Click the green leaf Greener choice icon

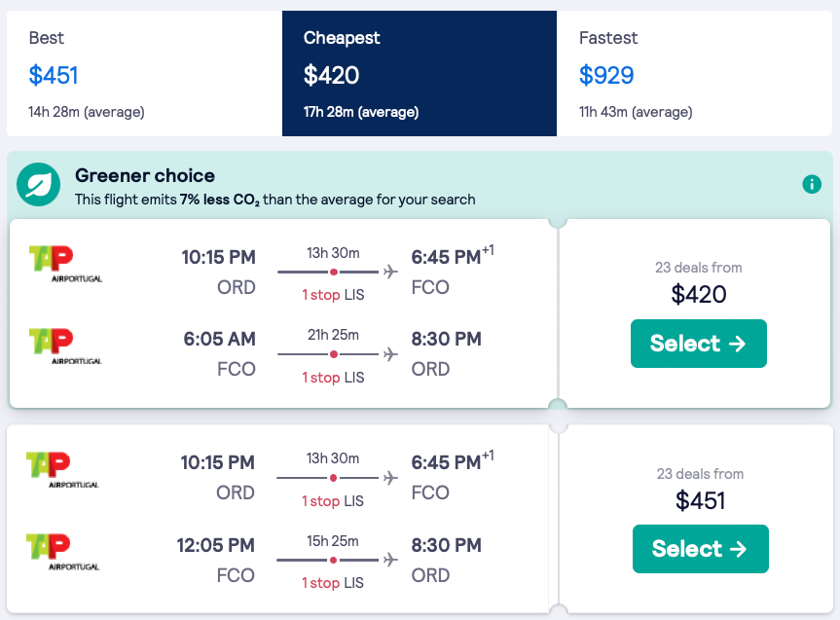[x=41, y=185]
